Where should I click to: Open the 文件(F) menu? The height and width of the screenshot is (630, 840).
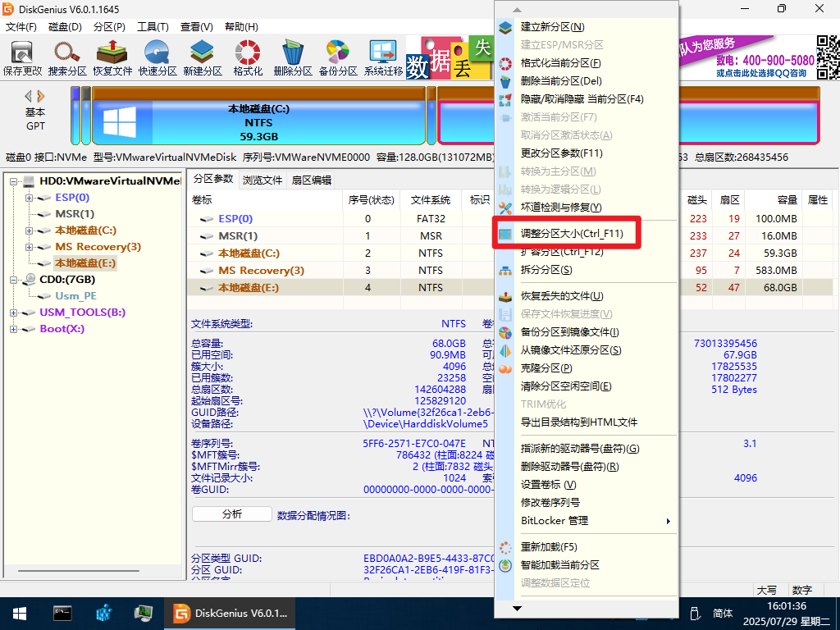click(x=21, y=27)
